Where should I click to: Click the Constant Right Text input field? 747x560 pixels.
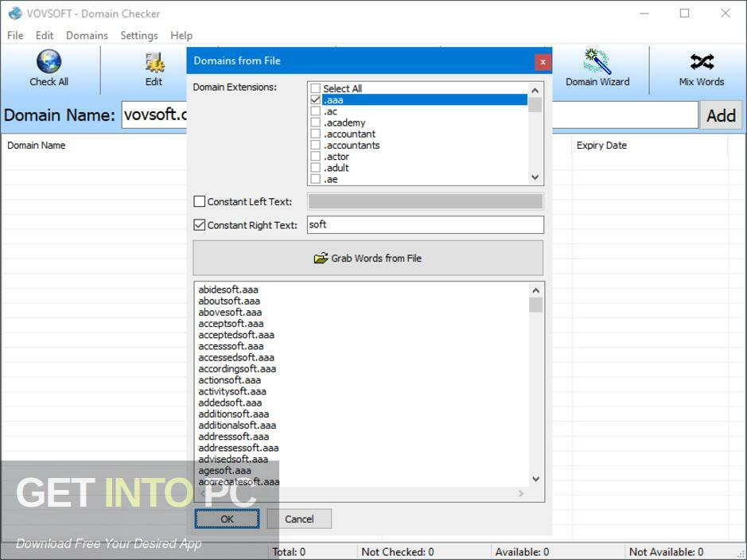coord(426,225)
